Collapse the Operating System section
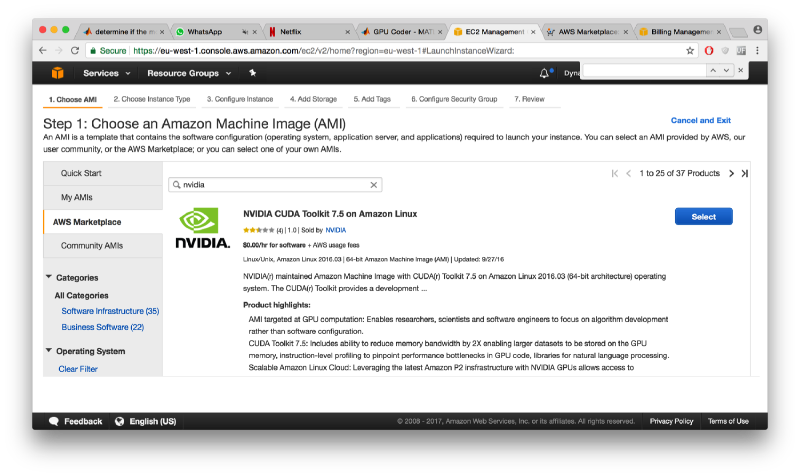Screen dimensions: 800x476 point(48,350)
